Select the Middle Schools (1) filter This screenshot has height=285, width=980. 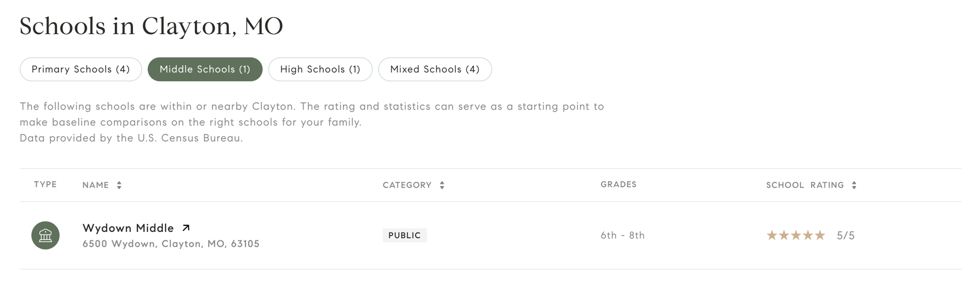click(205, 69)
